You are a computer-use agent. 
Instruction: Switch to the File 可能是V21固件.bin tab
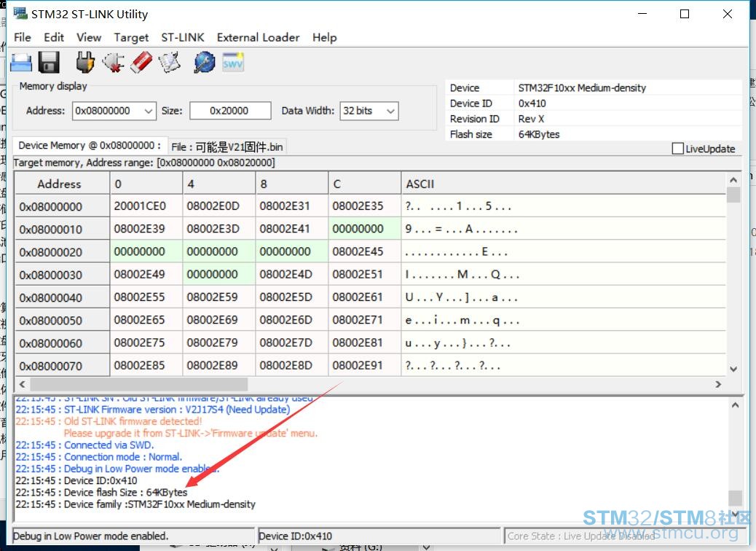[227, 146]
